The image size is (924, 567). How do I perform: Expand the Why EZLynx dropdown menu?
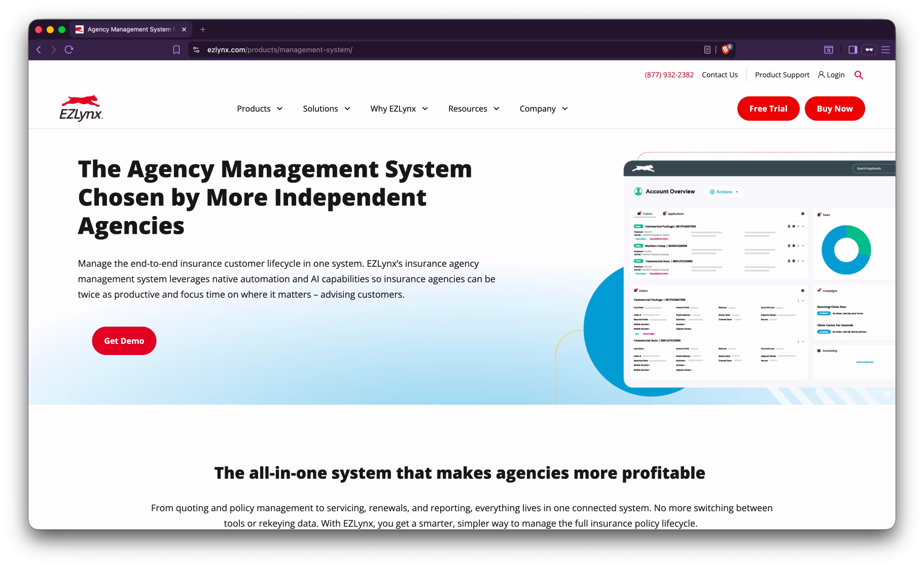tap(399, 109)
